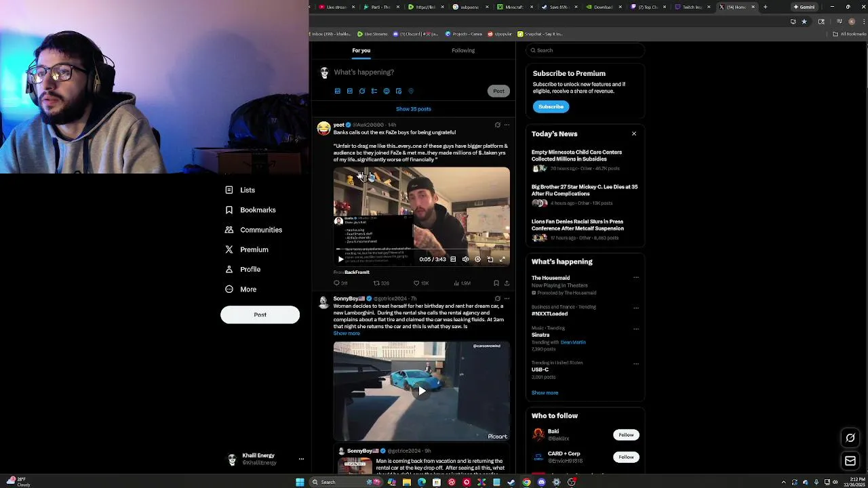Open options for the #NXXTLoaded trend
The image size is (868, 488).
636,308
